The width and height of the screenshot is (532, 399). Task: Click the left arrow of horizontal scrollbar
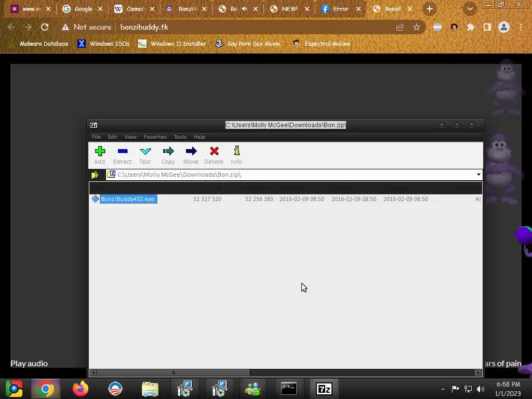(94, 373)
